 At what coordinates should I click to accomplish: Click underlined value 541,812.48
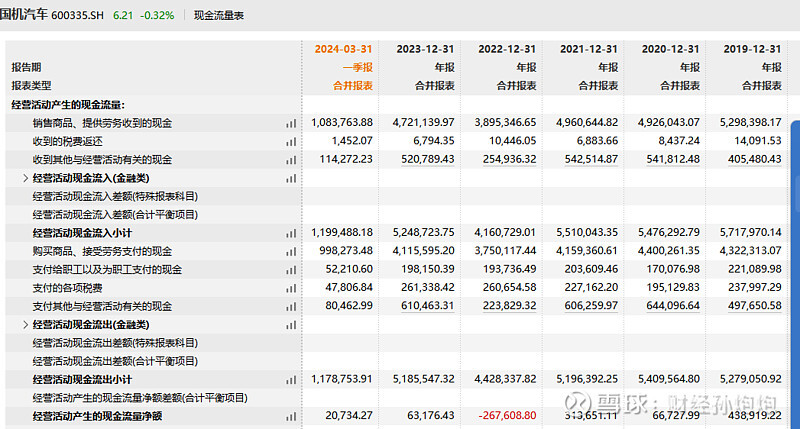[673, 159]
